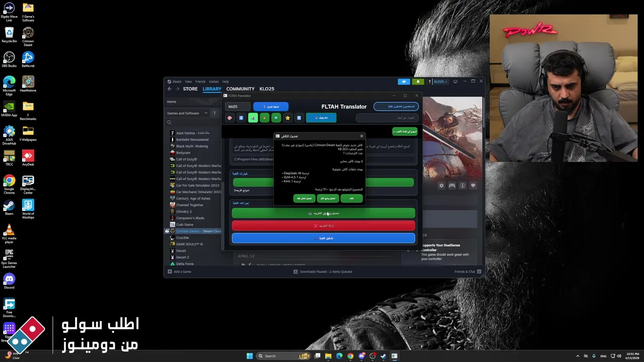Open Downloads Paused status in Steam

[323, 271]
